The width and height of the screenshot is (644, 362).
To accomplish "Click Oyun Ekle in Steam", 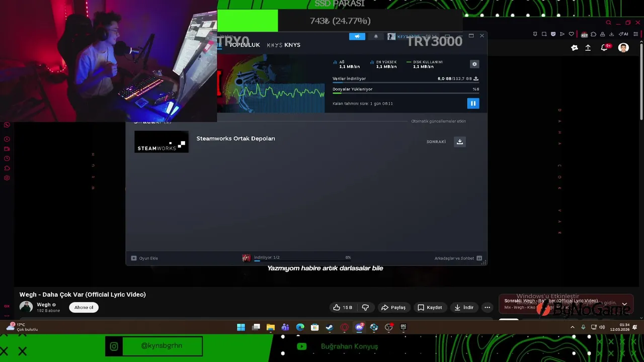I will [144, 258].
